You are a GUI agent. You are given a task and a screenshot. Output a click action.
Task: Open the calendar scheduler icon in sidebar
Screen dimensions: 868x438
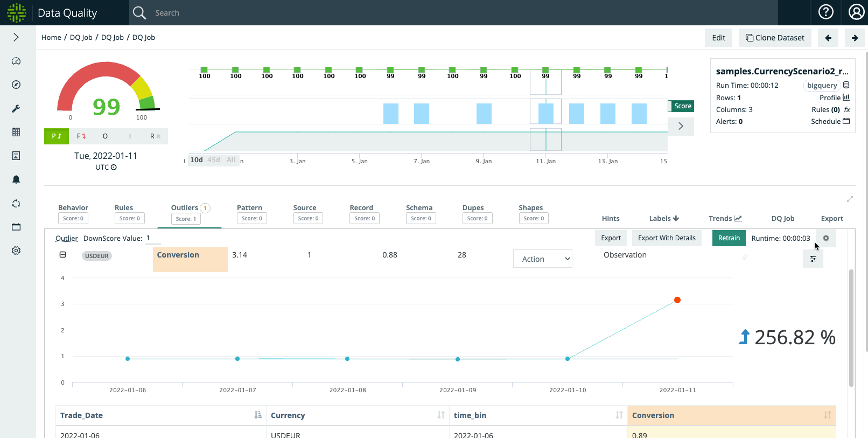point(16,227)
